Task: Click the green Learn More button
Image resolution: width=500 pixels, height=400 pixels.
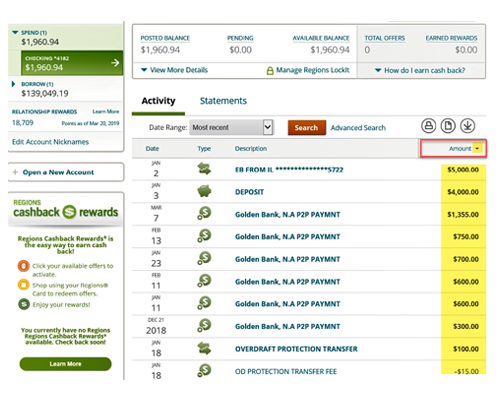Action: point(65,364)
